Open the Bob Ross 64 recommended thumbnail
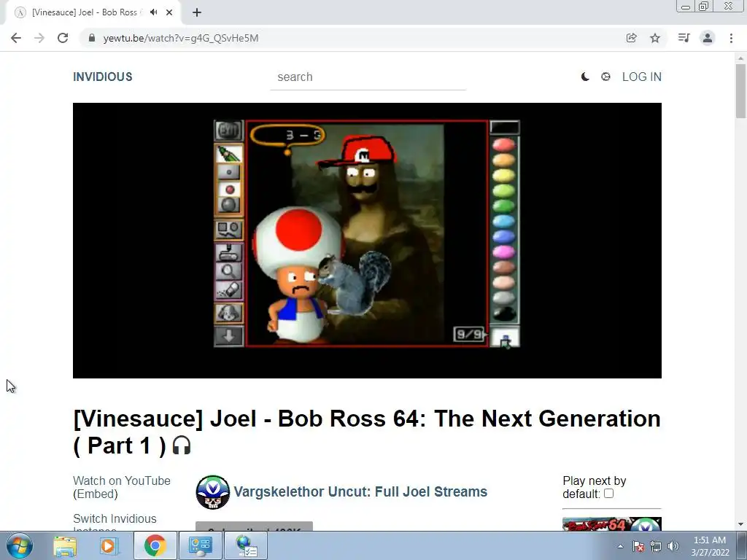Image resolution: width=747 pixels, height=560 pixels. pos(612,524)
